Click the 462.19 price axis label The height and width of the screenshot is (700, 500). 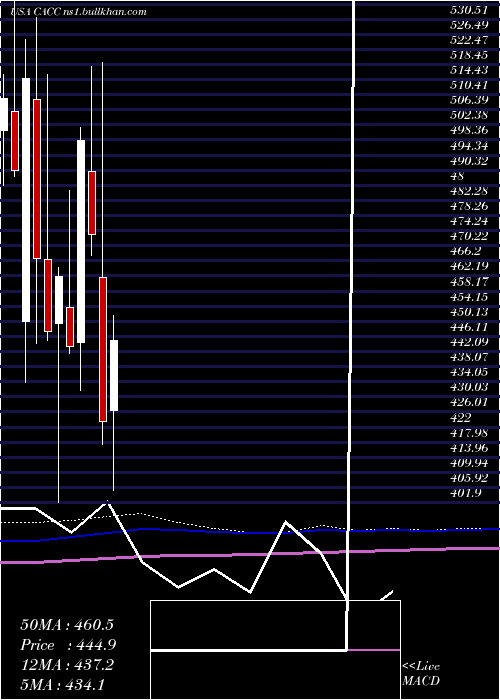[469, 267]
